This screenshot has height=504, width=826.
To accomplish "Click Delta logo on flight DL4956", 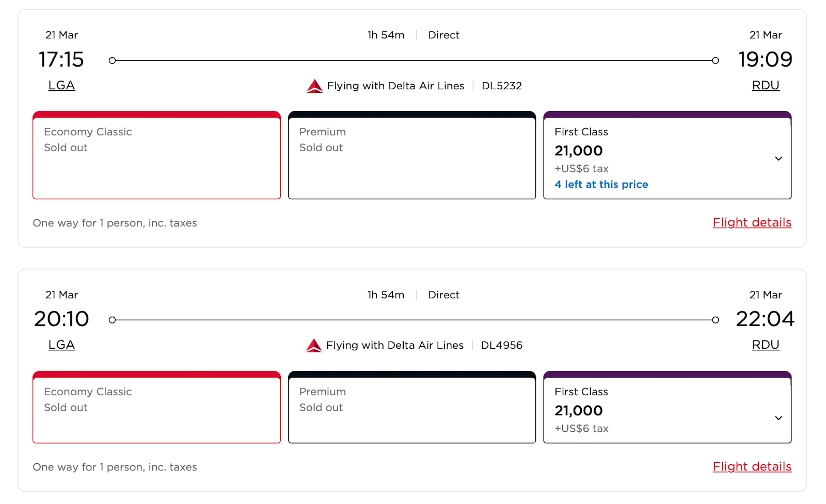I will (313, 346).
